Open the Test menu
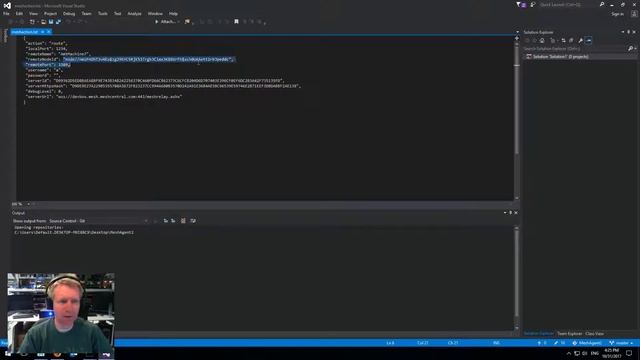Viewport: 640px width, 360px height. click(118, 13)
